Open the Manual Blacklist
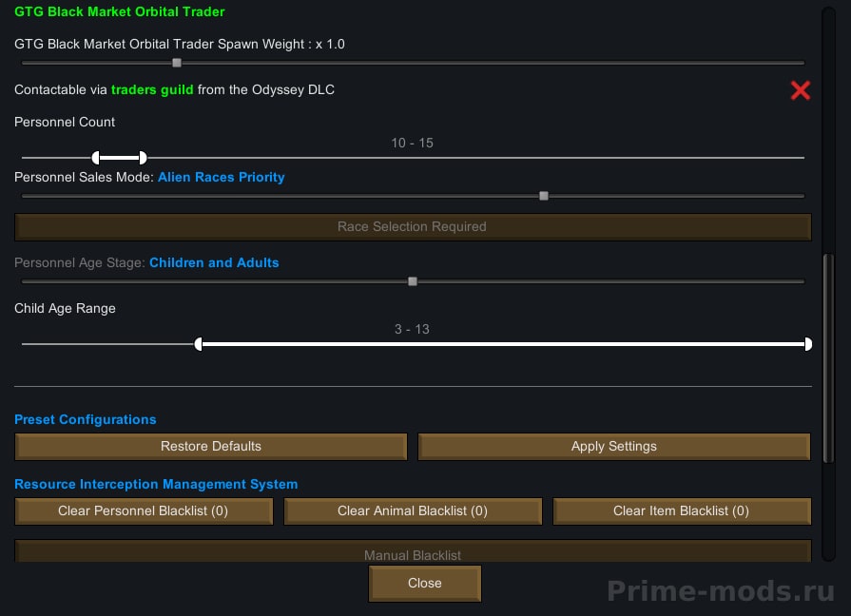 [x=413, y=551]
